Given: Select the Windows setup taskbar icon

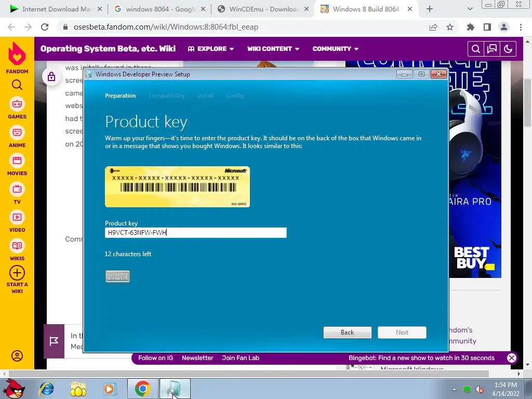Looking at the screenshot, I should click(175, 389).
